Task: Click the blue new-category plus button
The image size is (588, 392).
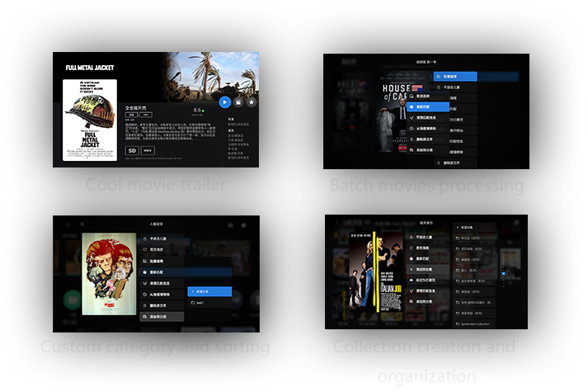Action: 209,291
